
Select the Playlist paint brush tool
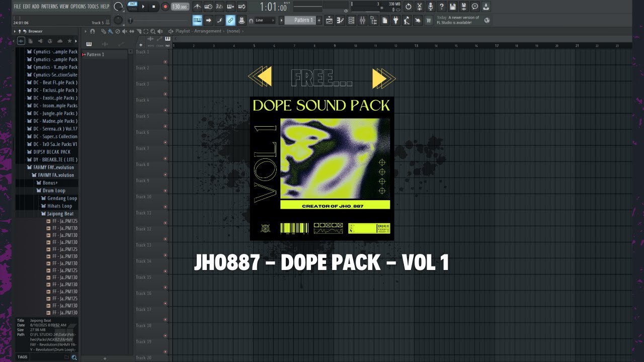click(x=110, y=31)
